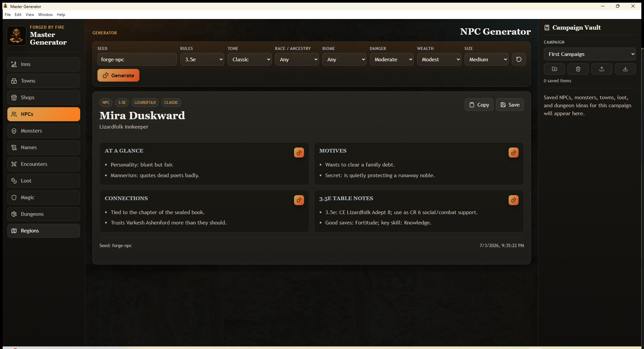The width and height of the screenshot is (644, 349).
Task: Copy the Mira Duskward NPC
Action: 479,105
